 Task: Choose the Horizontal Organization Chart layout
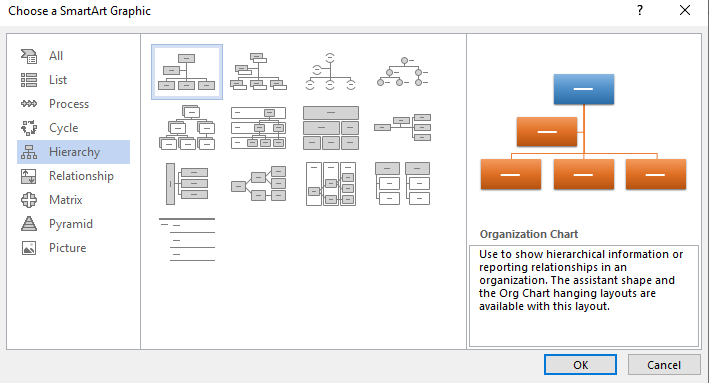pyautogui.click(x=402, y=128)
